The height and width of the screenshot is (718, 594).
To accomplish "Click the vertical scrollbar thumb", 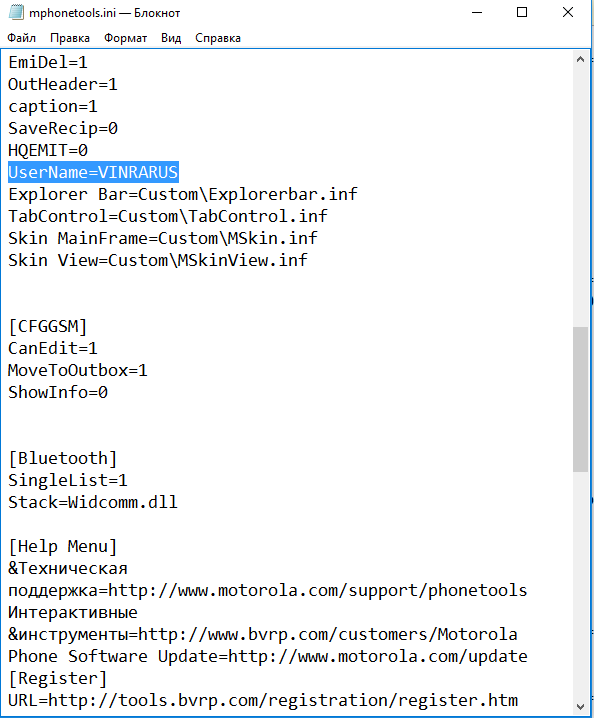I will pyautogui.click(x=580, y=399).
